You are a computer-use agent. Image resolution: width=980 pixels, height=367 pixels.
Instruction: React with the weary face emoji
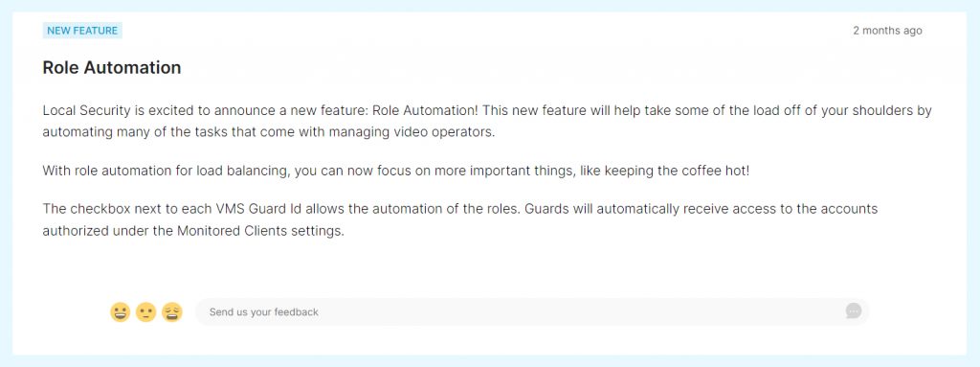(x=172, y=311)
